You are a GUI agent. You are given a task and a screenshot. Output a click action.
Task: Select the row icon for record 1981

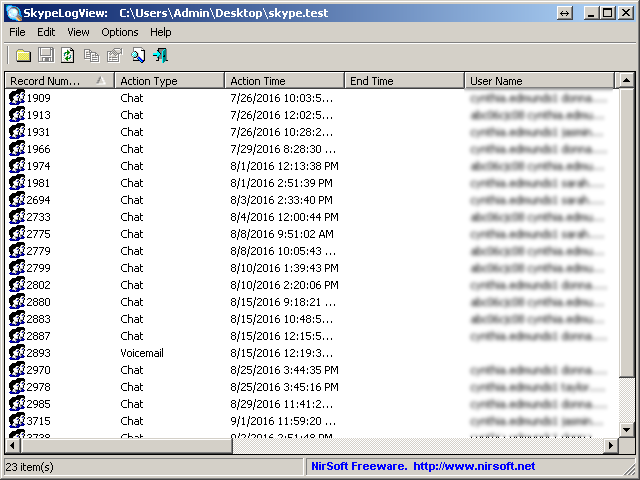(x=17, y=183)
